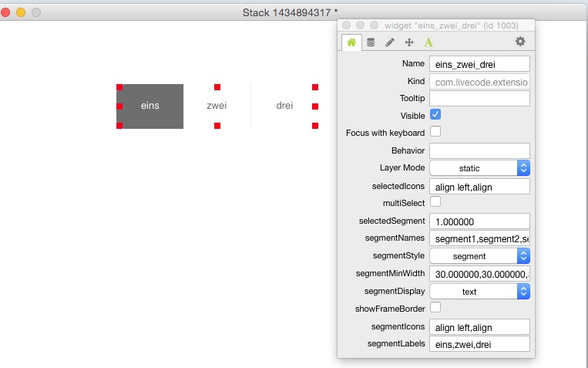Toggle the multiSelect checkbox
The height and width of the screenshot is (368, 588).
(x=435, y=201)
